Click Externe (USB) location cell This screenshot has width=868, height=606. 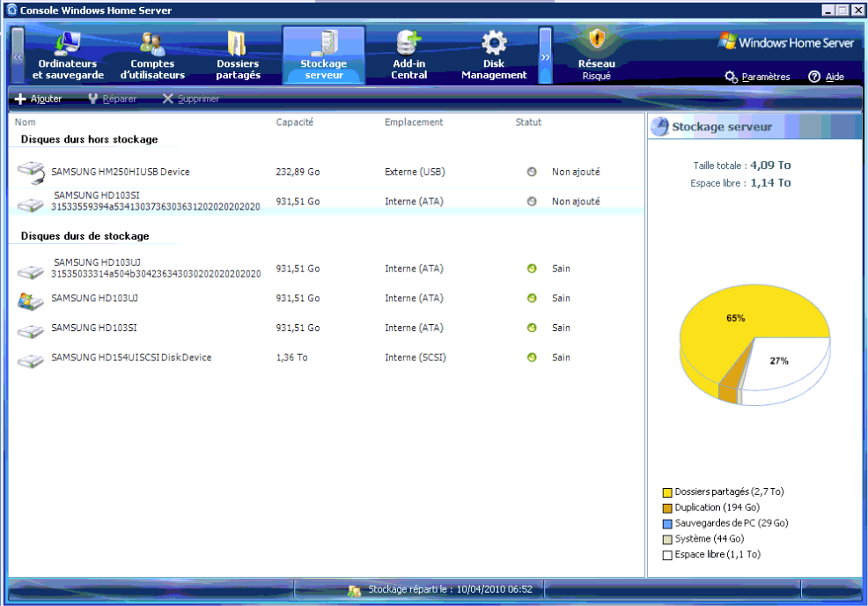point(415,172)
